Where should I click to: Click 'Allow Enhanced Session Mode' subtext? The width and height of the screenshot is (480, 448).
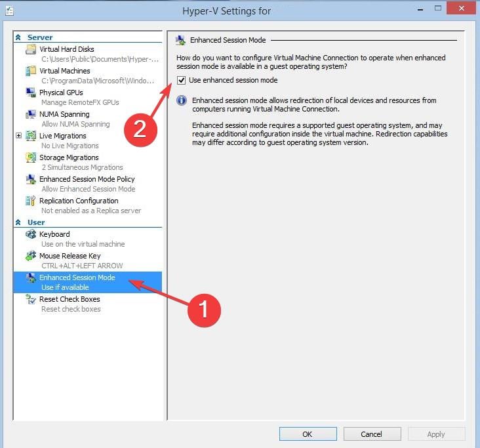pyautogui.click(x=89, y=189)
